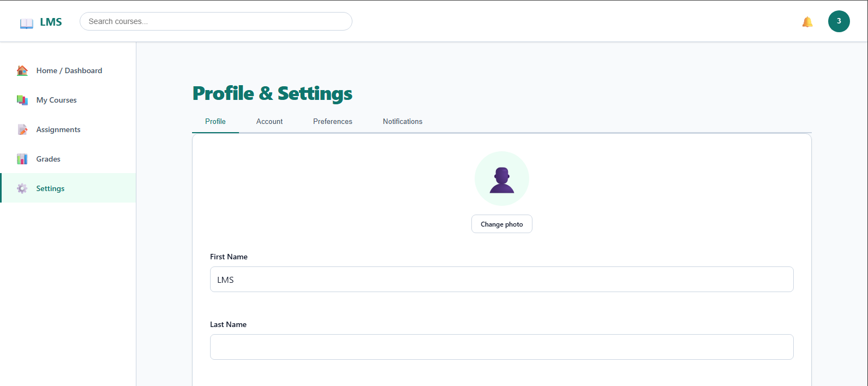Viewport: 868px width, 386px height.
Task: Select Settings in the sidebar
Action: pyautogui.click(x=68, y=188)
